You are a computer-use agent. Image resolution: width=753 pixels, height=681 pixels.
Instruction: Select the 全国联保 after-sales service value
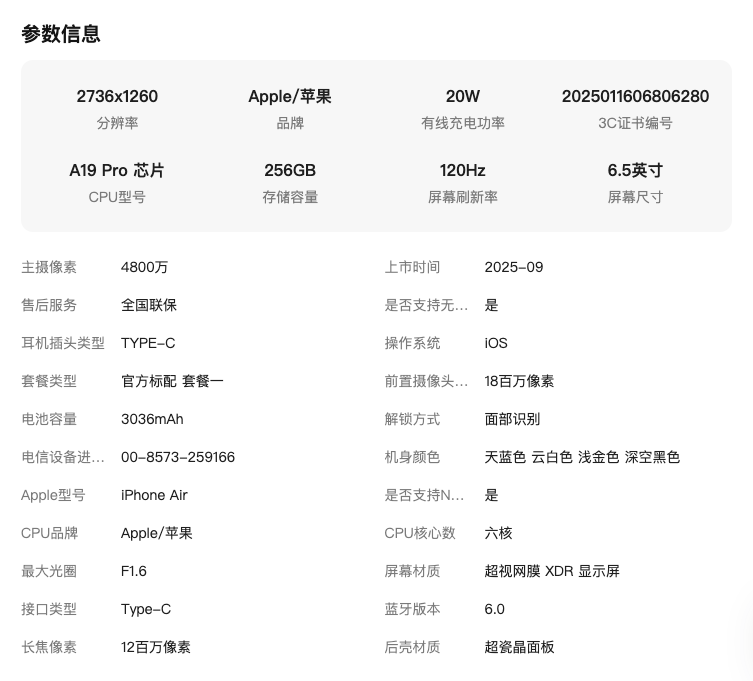pos(149,305)
